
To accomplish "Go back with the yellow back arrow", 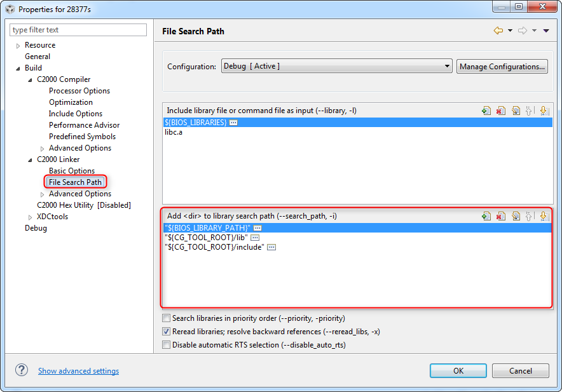I will point(498,31).
